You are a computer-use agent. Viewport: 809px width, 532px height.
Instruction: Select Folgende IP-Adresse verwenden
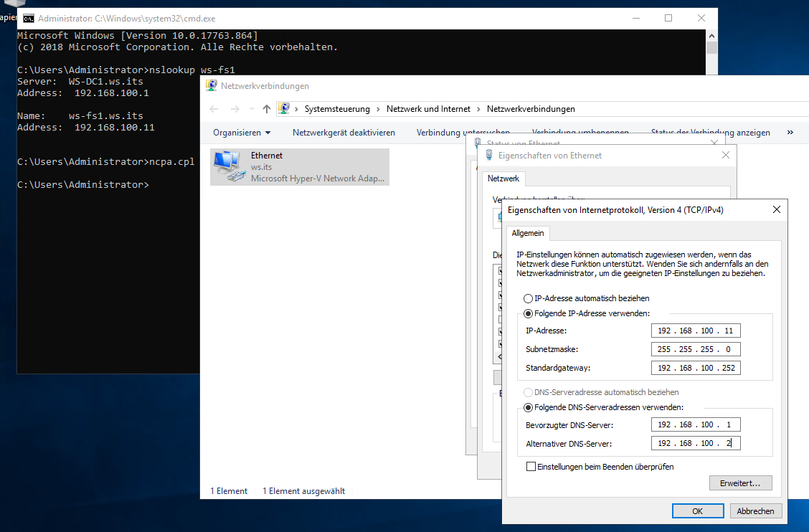pyautogui.click(x=528, y=313)
